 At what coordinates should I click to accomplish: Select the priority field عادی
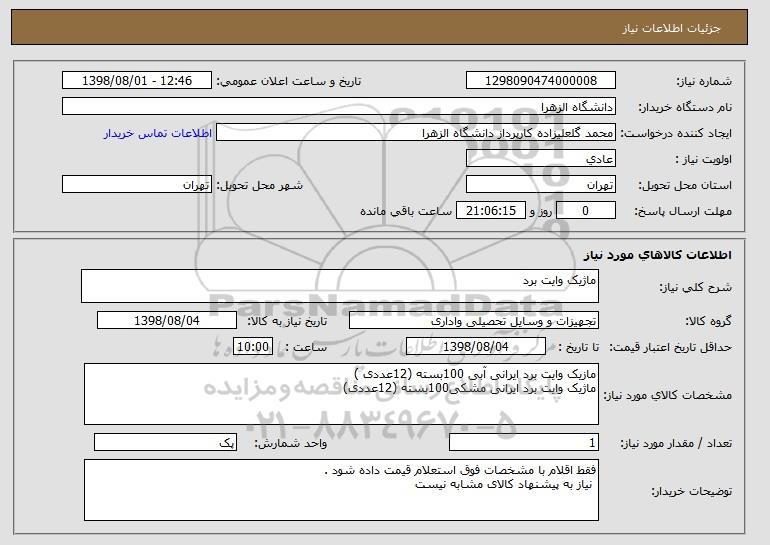(x=541, y=159)
